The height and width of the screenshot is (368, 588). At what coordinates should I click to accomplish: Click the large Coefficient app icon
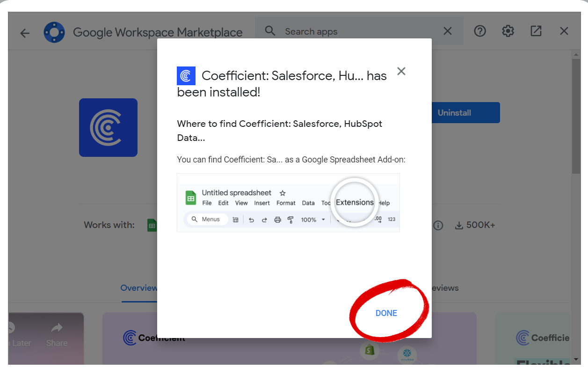click(x=108, y=127)
